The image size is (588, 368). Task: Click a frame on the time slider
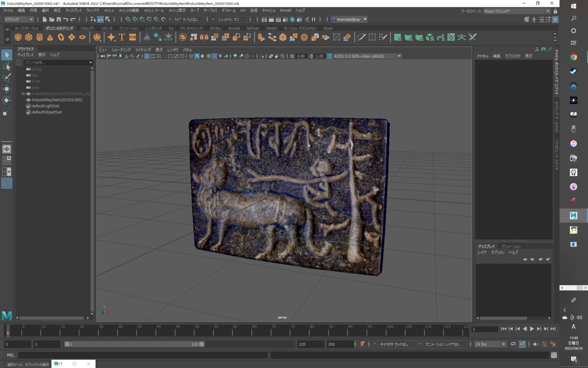click(x=230, y=329)
